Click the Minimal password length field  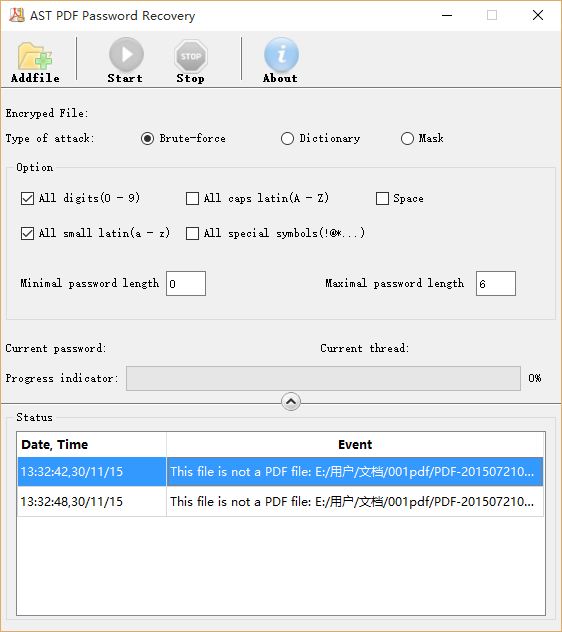point(186,283)
